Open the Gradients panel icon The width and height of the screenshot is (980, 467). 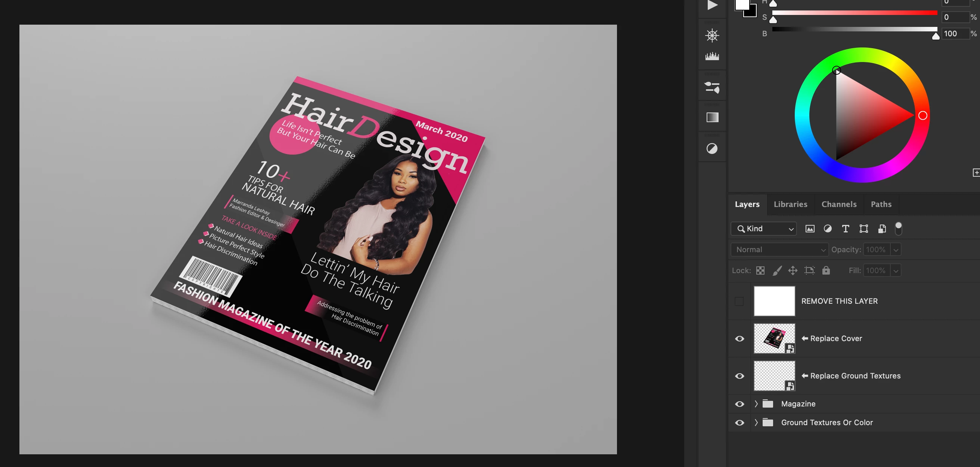tap(712, 117)
